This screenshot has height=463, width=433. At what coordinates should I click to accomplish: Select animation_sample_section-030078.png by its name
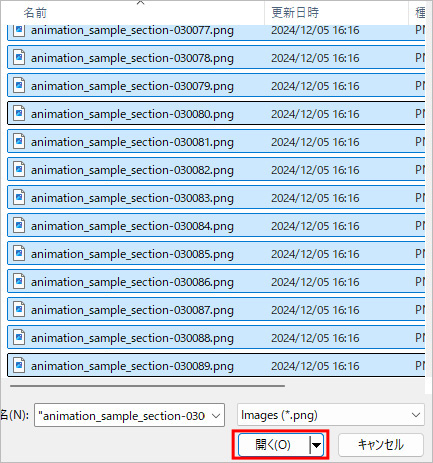click(132, 58)
